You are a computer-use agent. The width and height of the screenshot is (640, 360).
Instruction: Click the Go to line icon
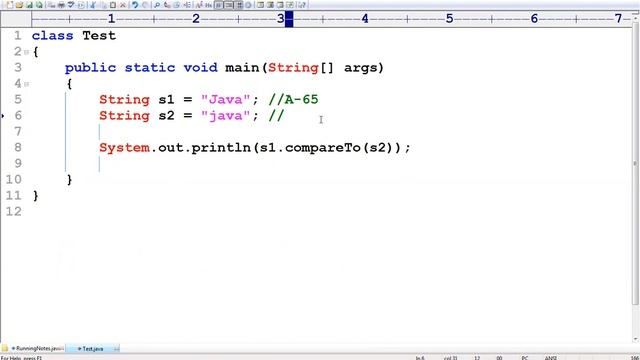187,5
